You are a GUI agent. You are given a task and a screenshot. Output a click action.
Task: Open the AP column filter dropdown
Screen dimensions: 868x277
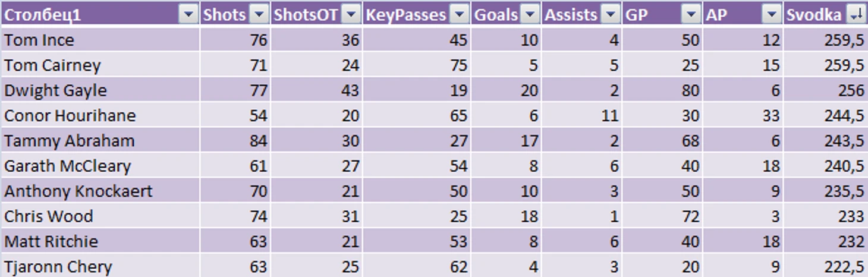point(772,15)
